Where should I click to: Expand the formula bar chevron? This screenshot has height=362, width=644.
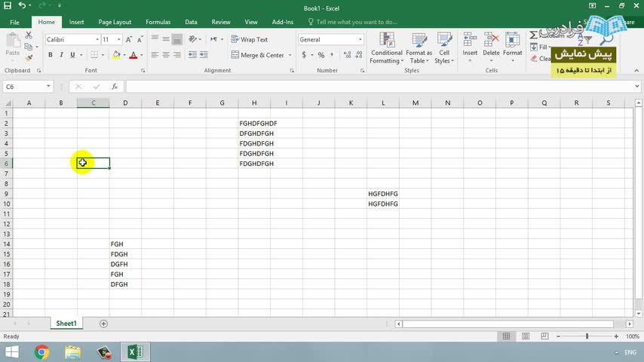coord(637,86)
